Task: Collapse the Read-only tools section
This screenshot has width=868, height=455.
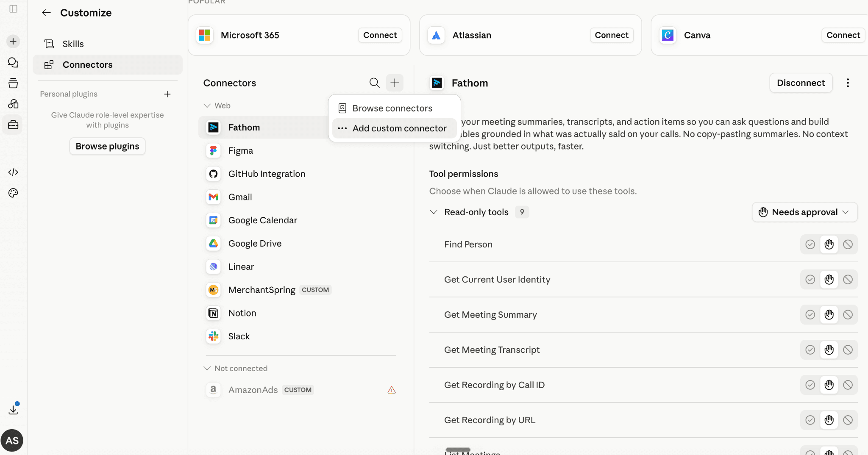Action: pyautogui.click(x=434, y=212)
